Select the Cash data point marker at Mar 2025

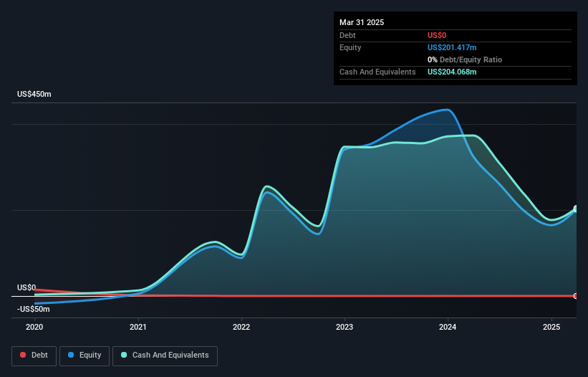[x=576, y=209]
